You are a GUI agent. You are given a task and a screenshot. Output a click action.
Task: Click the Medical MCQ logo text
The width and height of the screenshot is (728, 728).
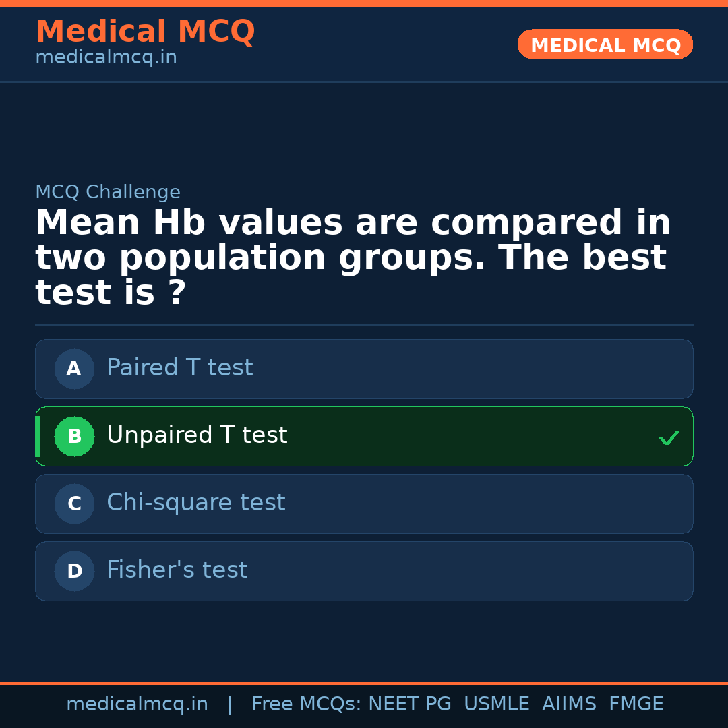(145, 31)
